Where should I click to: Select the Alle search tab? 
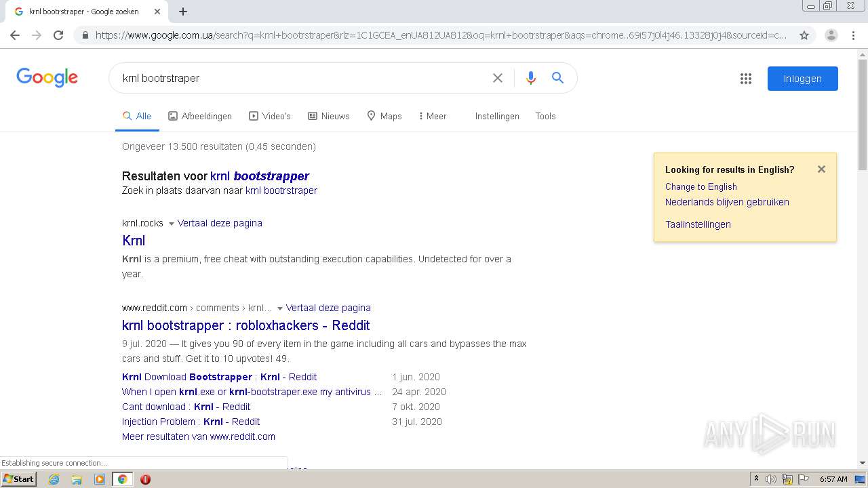(137, 116)
